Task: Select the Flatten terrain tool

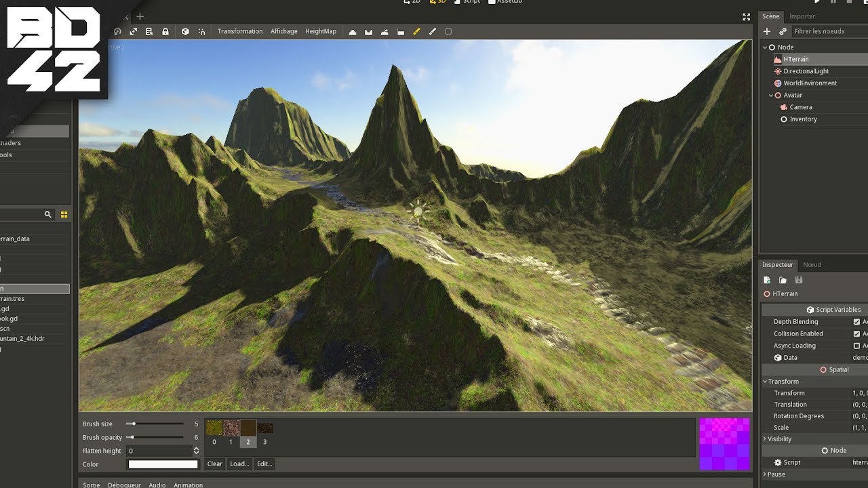Action: pos(400,32)
